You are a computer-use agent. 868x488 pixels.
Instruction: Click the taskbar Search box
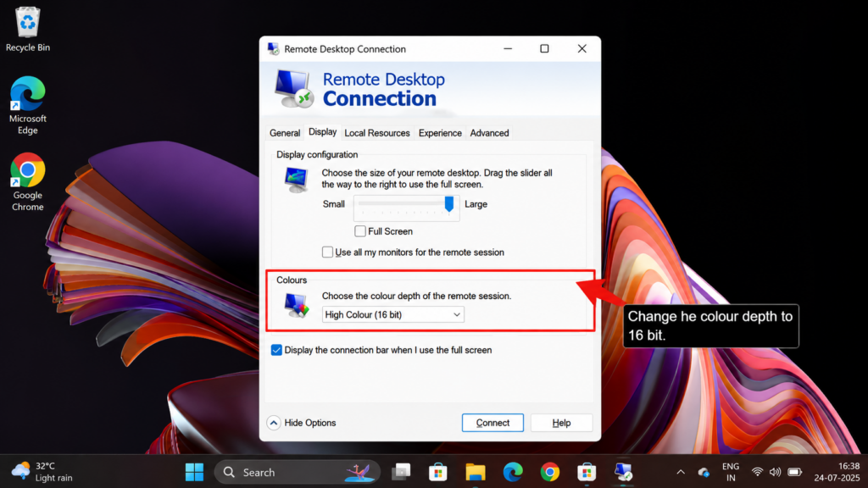coord(298,472)
